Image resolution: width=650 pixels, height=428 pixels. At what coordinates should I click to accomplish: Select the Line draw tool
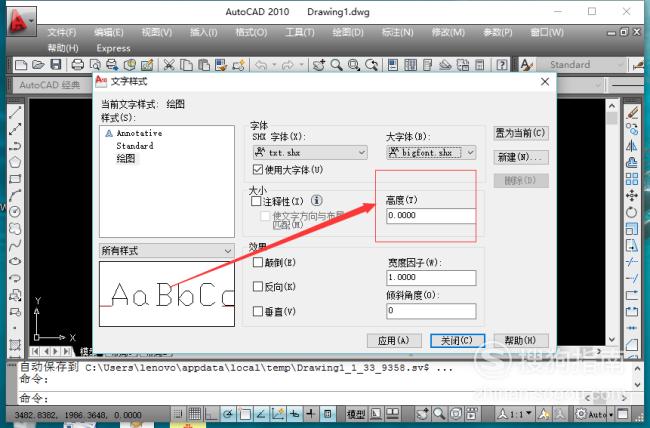click(x=15, y=112)
